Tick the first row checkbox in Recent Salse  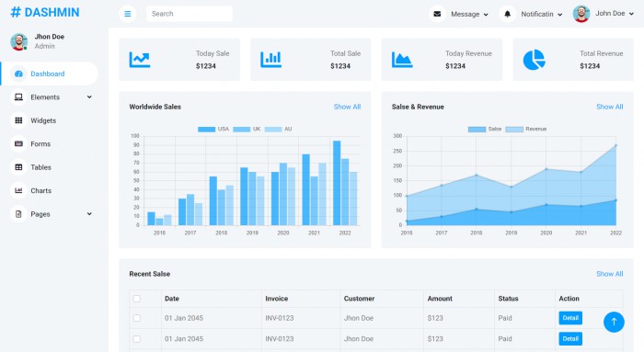coord(137,318)
